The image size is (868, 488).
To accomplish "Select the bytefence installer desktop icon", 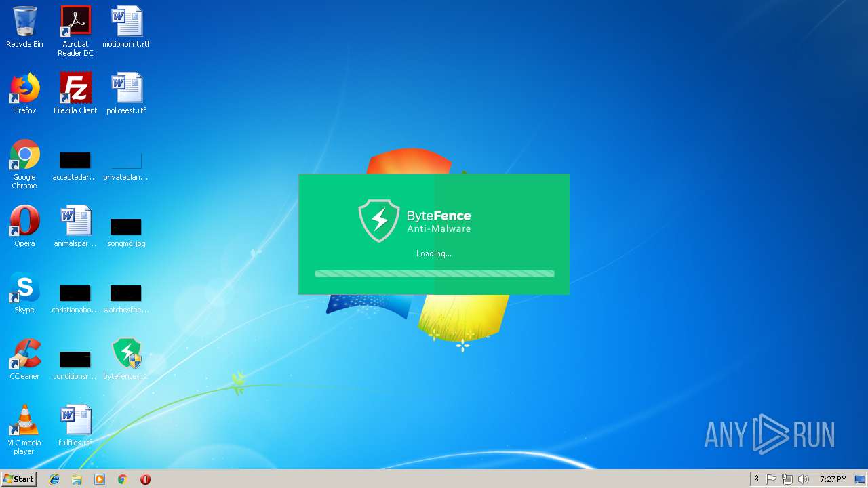I will tap(126, 359).
